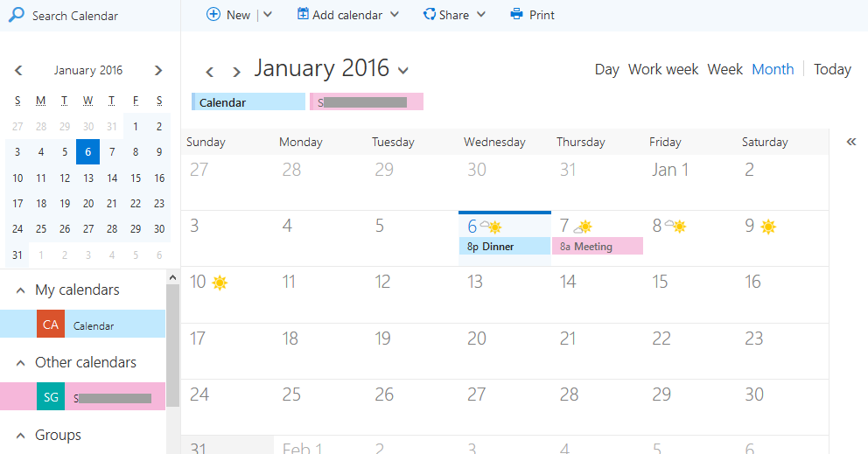
Task: Select the pink shared calendar tab above grid
Action: click(367, 101)
